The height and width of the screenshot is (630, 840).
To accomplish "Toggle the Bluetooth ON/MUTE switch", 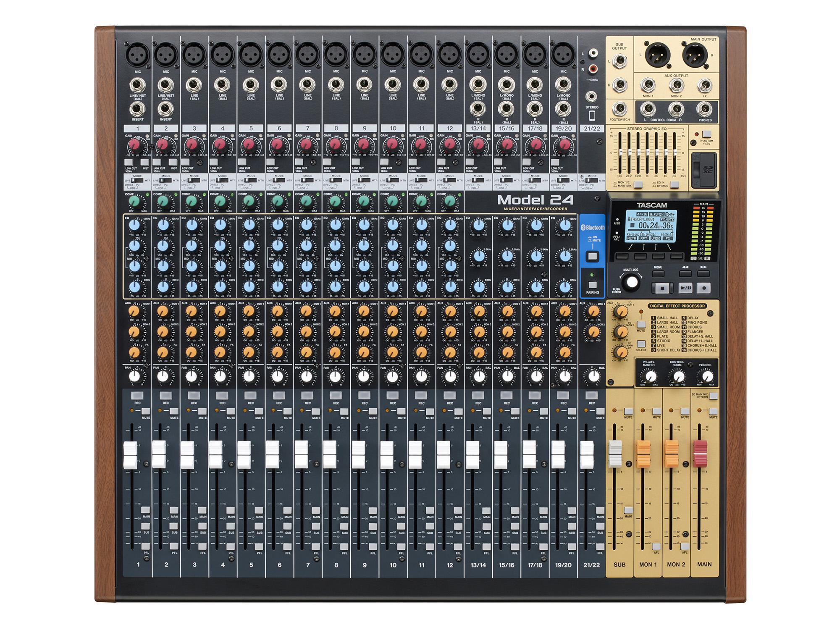I will point(593,256).
